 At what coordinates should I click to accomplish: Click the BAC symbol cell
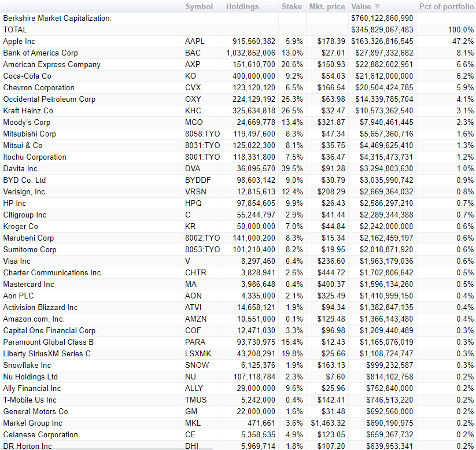coord(193,53)
